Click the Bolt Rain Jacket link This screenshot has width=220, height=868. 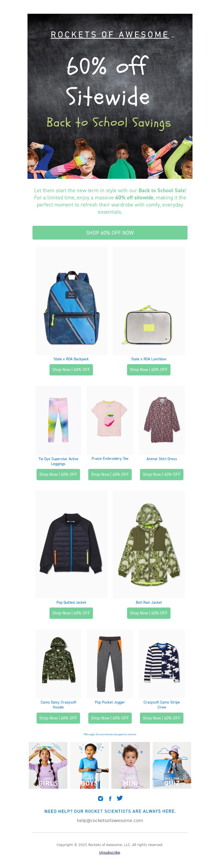[148, 603]
